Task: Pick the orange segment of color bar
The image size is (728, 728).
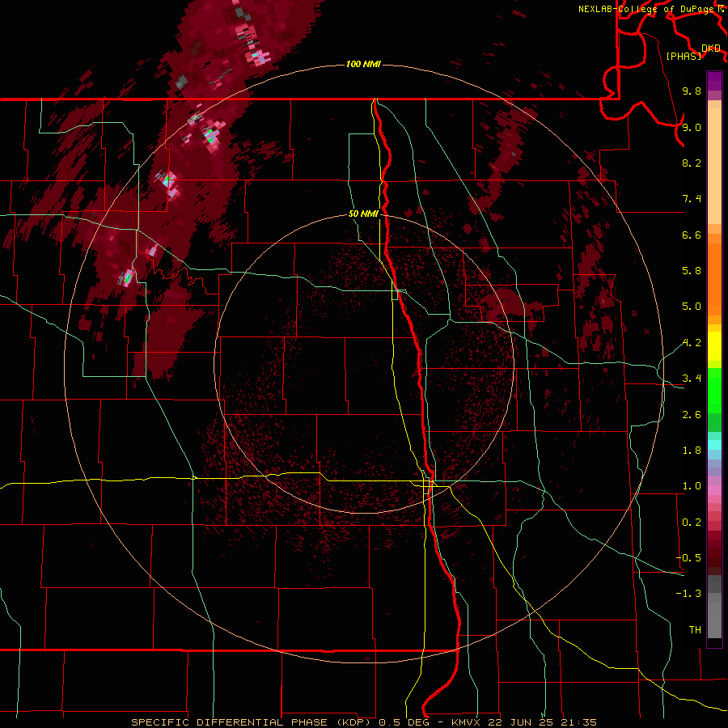Action: (x=714, y=280)
